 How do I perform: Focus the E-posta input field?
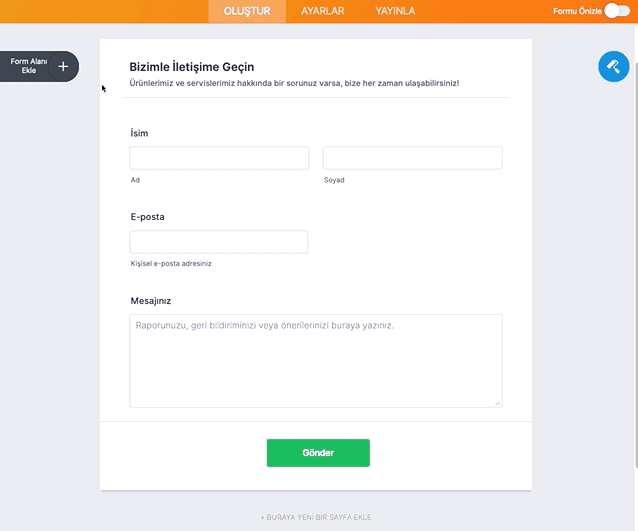tap(218, 242)
